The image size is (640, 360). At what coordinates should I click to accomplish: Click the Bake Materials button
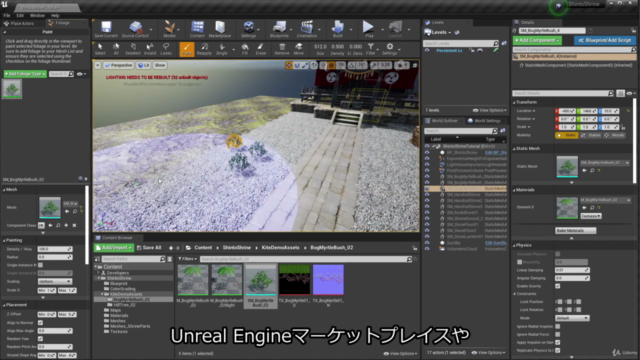576,231
